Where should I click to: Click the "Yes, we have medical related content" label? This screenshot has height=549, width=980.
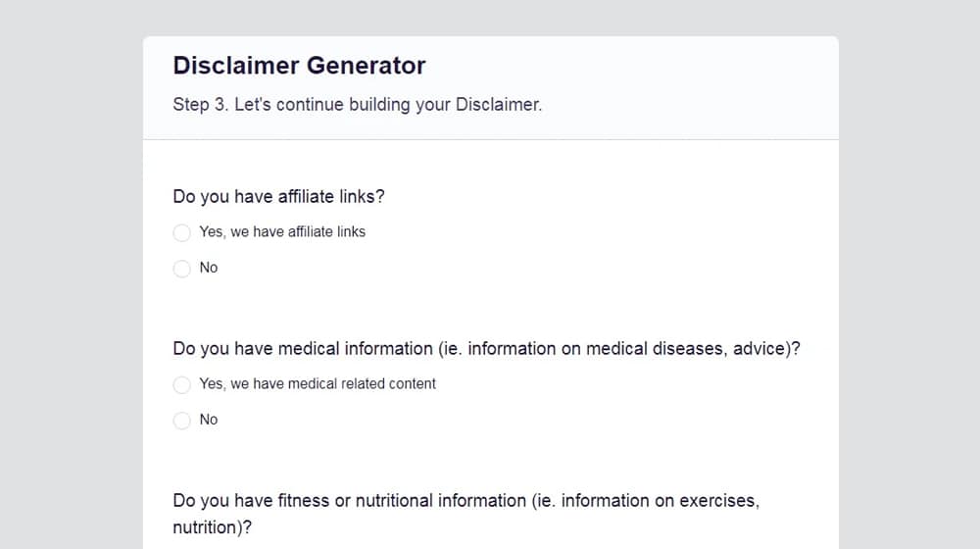(x=318, y=384)
